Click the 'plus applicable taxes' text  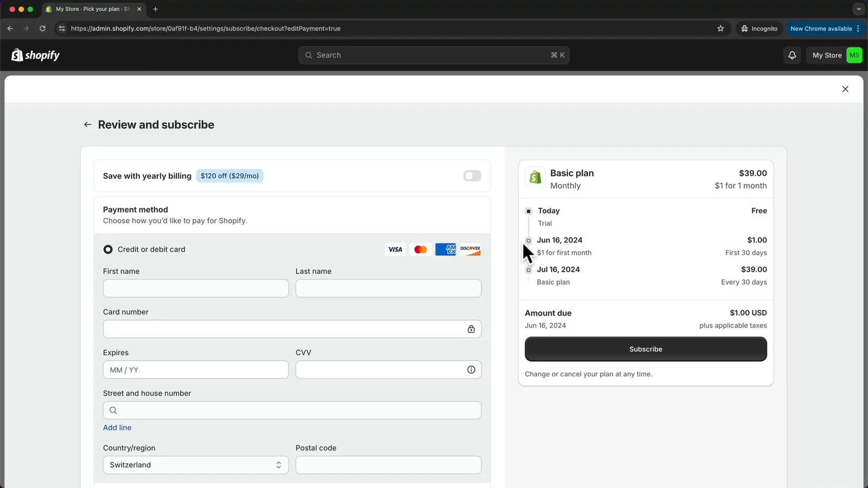tap(733, 325)
